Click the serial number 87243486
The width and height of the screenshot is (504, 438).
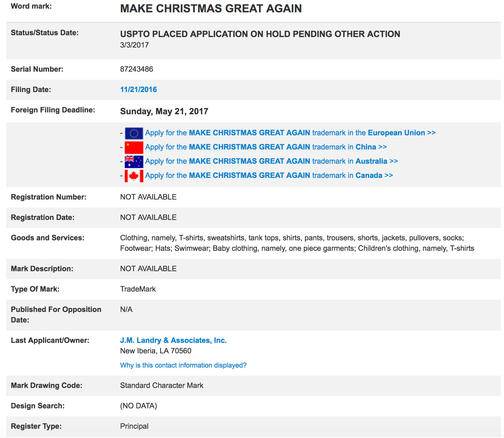136,69
